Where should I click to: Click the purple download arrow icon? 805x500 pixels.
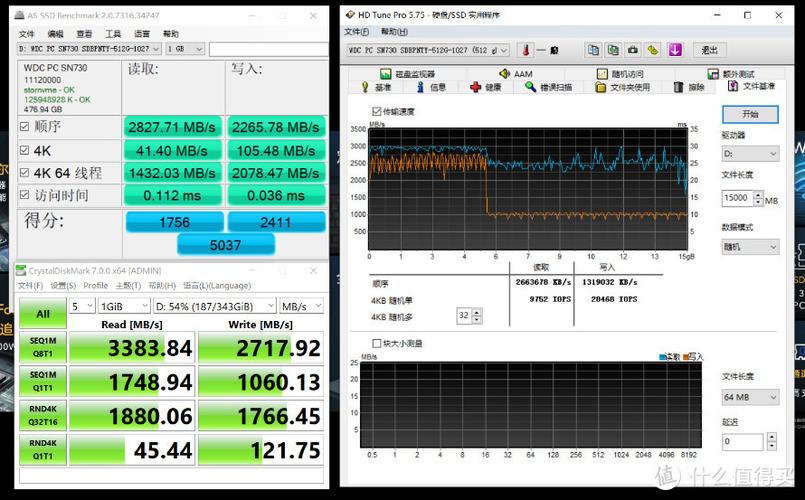pyautogui.click(x=675, y=50)
